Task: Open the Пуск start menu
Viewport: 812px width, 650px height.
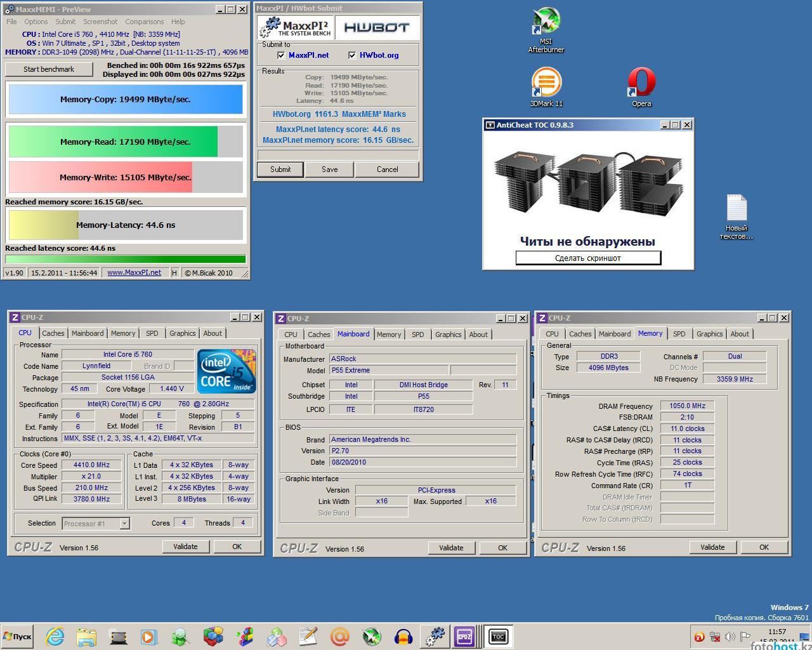Action: pos(17,637)
